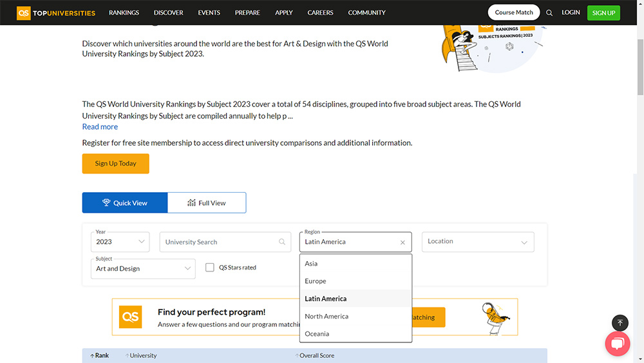Click the green Sign Up button
644x363 pixels.
tap(603, 13)
